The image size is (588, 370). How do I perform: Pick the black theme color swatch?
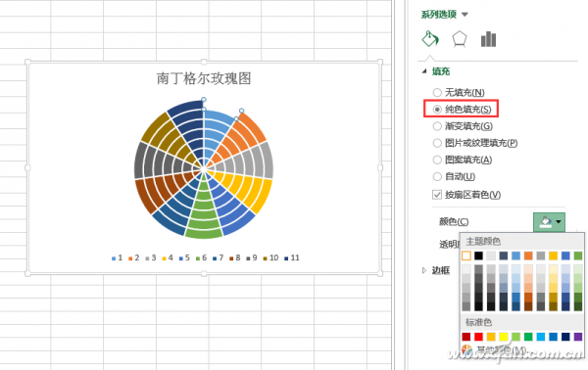coord(478,255)
